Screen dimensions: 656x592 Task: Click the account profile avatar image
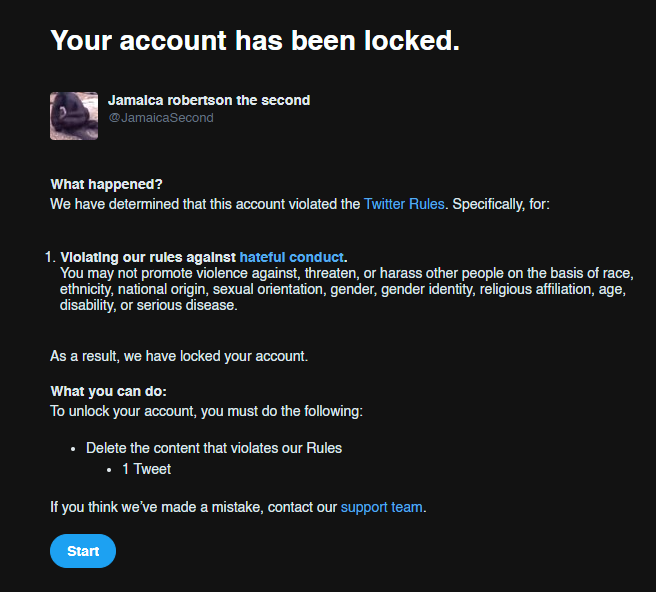pyautogui.click(x=74, y=116)
